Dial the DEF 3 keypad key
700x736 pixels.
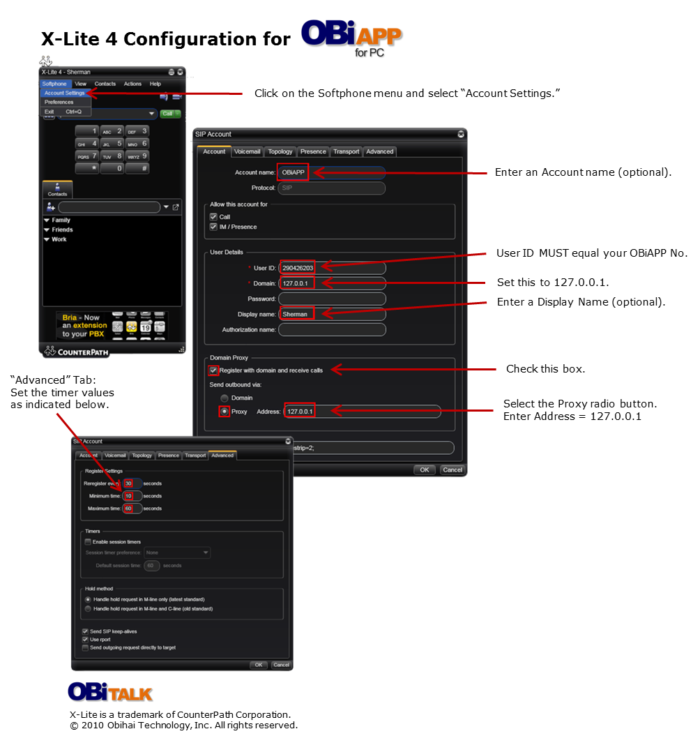(x=137, y=131)
